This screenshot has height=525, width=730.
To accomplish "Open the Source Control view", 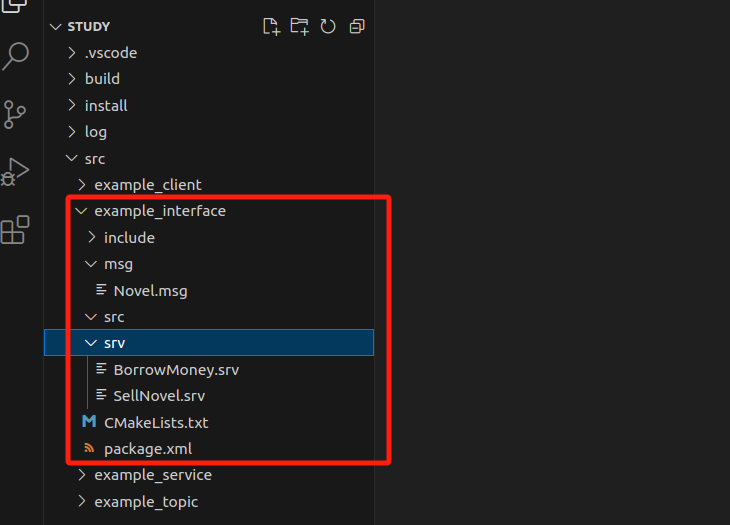I will click(x=14, y=114).
